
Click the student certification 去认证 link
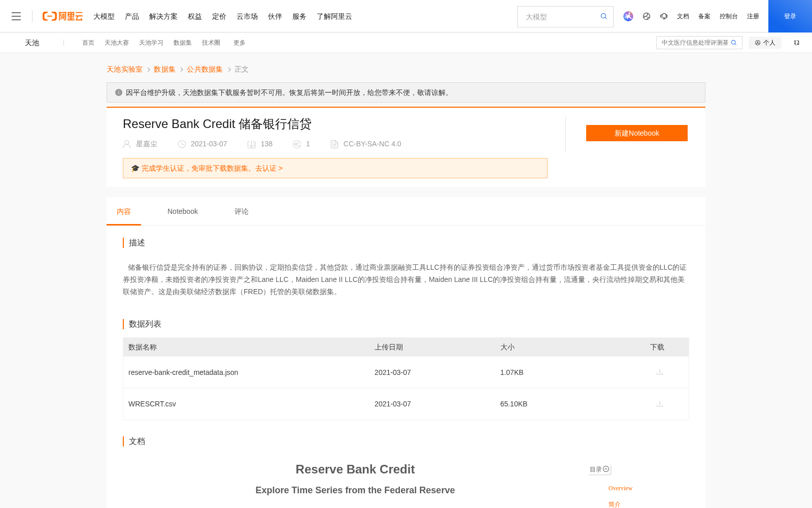(x=269, y=168)
